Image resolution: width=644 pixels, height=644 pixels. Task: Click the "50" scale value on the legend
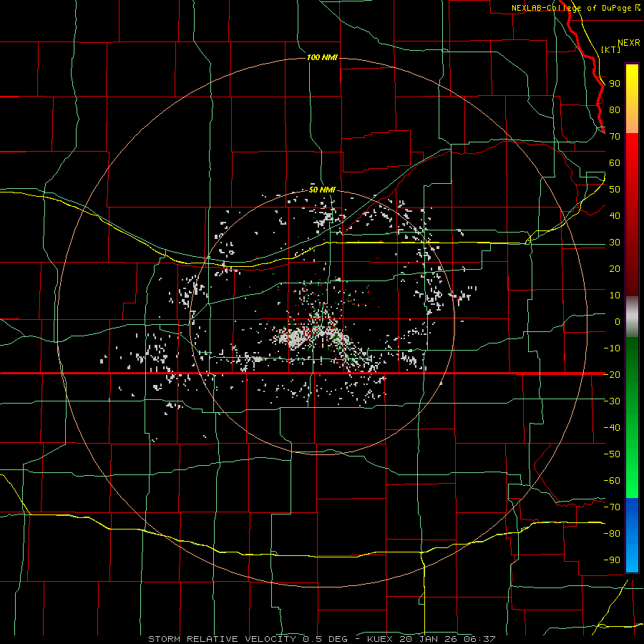pos(615,190)
